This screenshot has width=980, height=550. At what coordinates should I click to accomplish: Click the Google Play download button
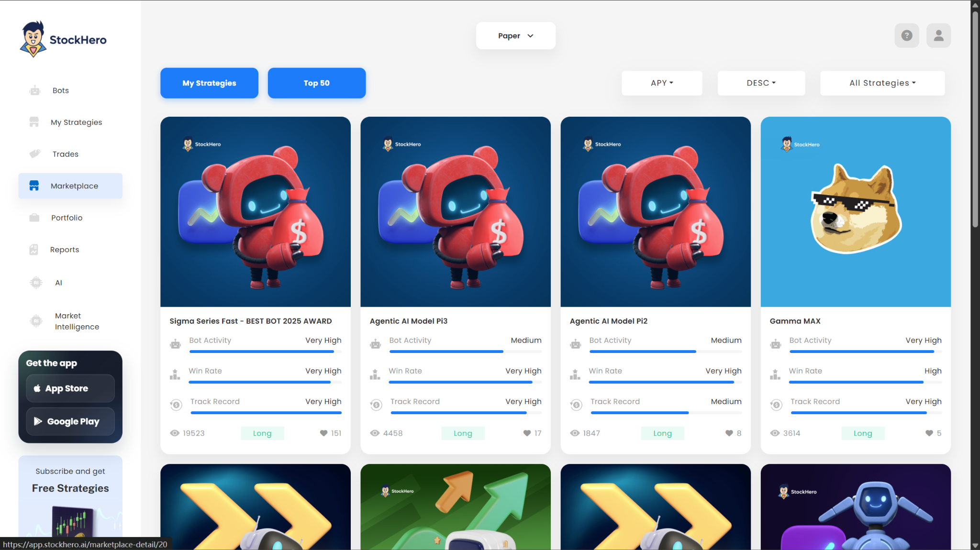pyautogui.click(x=70, y=421)
